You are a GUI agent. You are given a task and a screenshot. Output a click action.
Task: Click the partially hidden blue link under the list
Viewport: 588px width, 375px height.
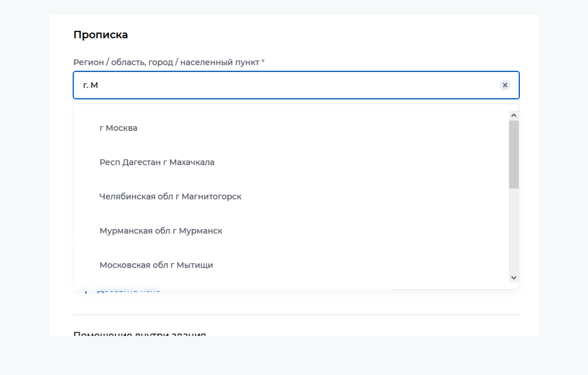click(128, 290)
